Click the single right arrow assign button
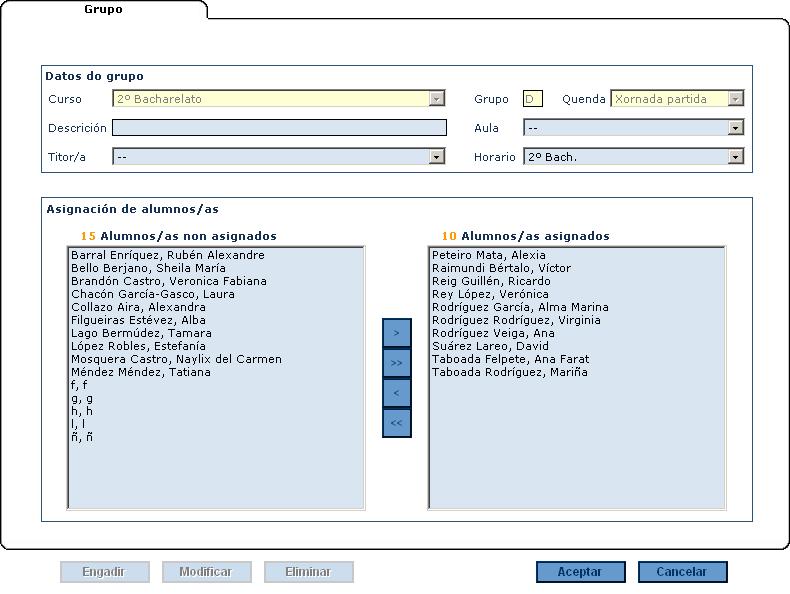This screenshot has height=594, width=790. point(396,332)
